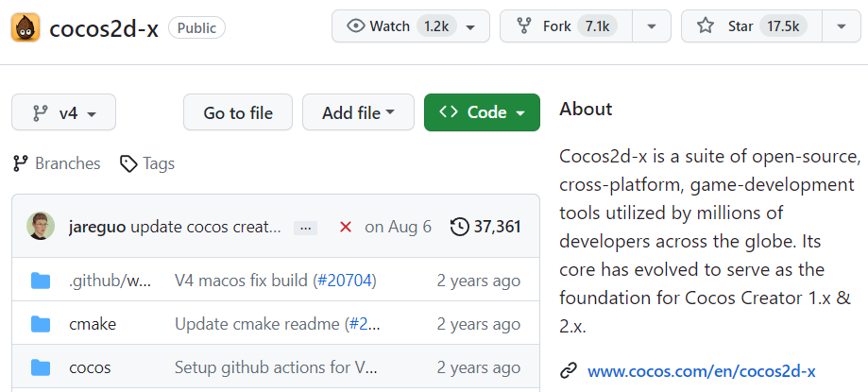Expand the Star lists dropdown arrow

point(841,26)
